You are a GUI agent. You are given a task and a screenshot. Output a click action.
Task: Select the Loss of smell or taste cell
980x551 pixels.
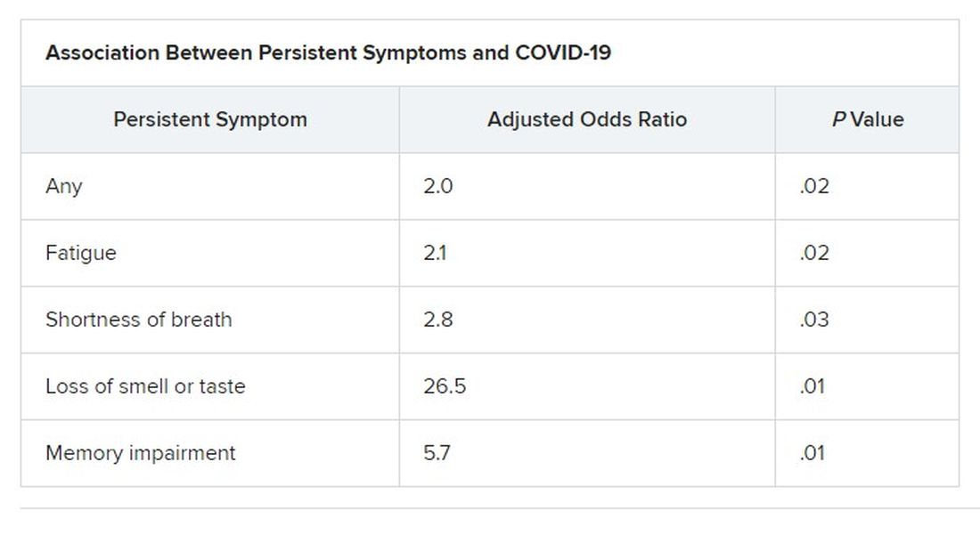click(x=145, y=386)
